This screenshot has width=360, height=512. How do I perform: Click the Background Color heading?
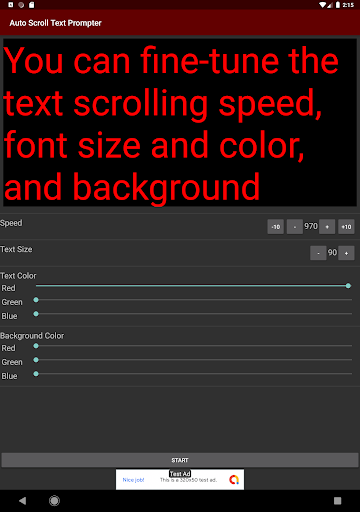click(x=32, y=336)
